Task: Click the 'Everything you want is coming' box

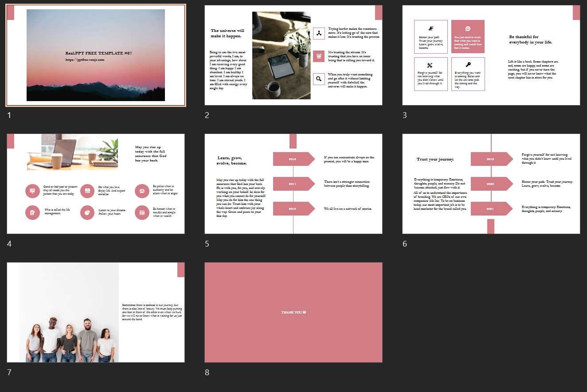Action: click(x=468, y=74)
